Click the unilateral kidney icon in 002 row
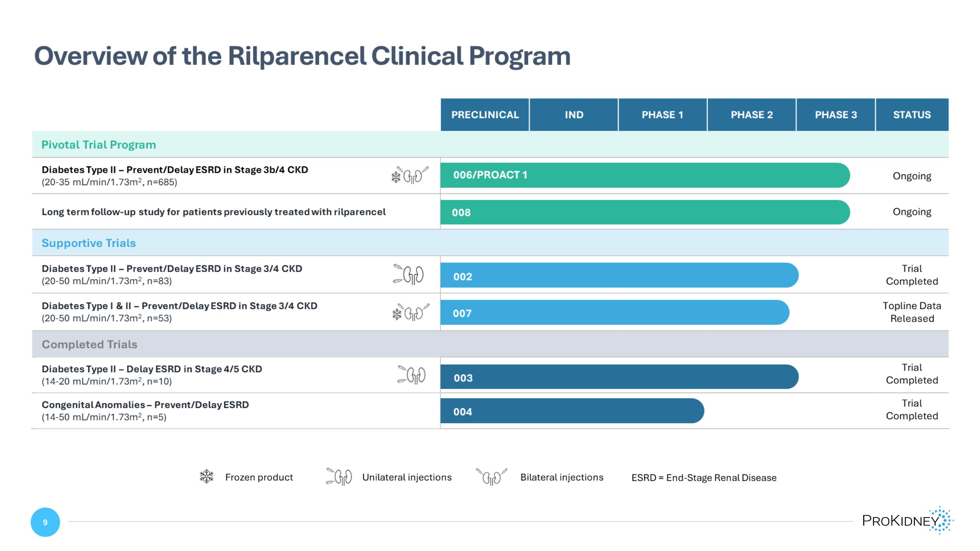 pos(409,274)
